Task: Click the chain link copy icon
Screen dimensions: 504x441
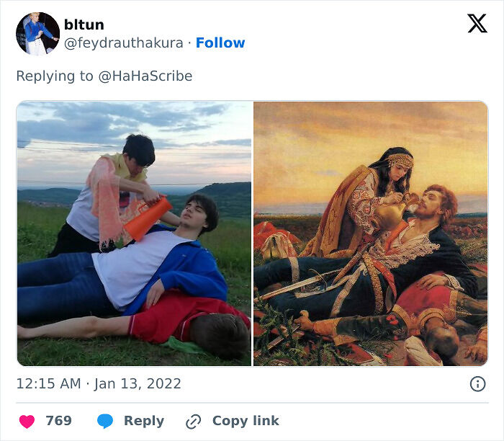Action: click(x=193, y=422)
